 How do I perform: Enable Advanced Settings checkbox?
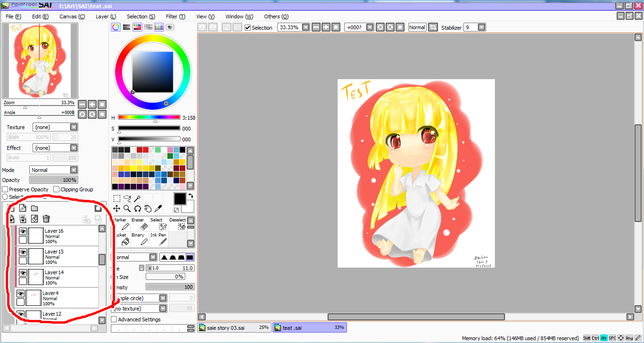click(114, 319)
